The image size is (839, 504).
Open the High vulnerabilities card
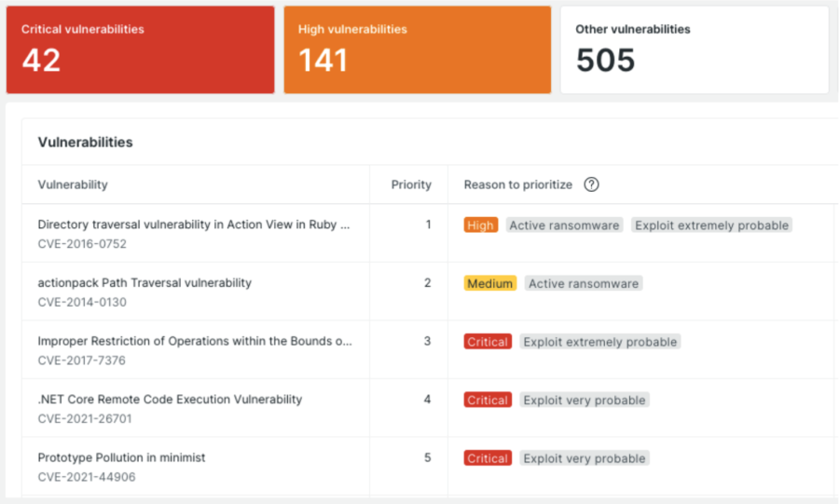[417, 50]
